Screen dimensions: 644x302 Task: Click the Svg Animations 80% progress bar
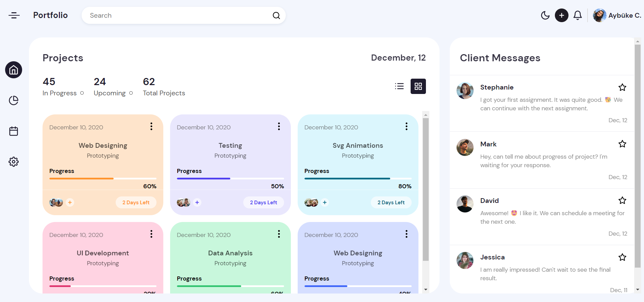coord(358,178)
